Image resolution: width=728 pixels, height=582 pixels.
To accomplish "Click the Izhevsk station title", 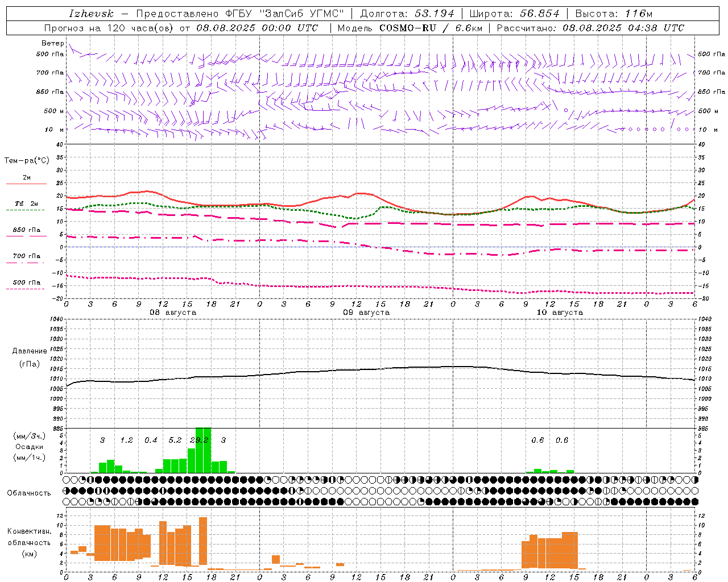I will (91, 14).
